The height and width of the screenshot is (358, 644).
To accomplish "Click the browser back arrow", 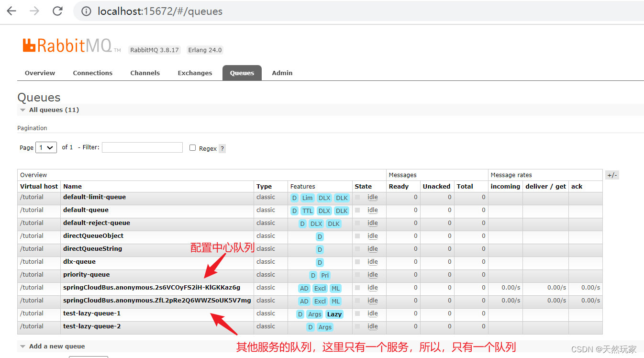I will tap(11, 11).
